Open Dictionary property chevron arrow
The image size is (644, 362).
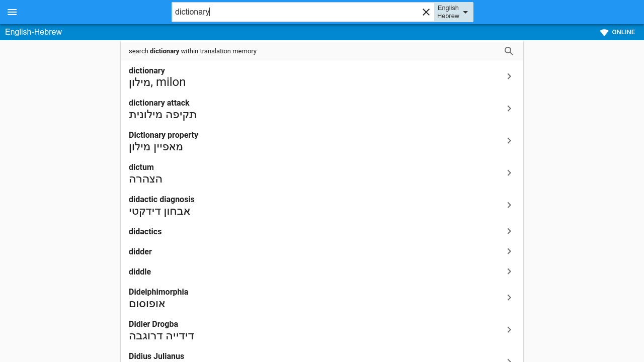coord(509,141)
